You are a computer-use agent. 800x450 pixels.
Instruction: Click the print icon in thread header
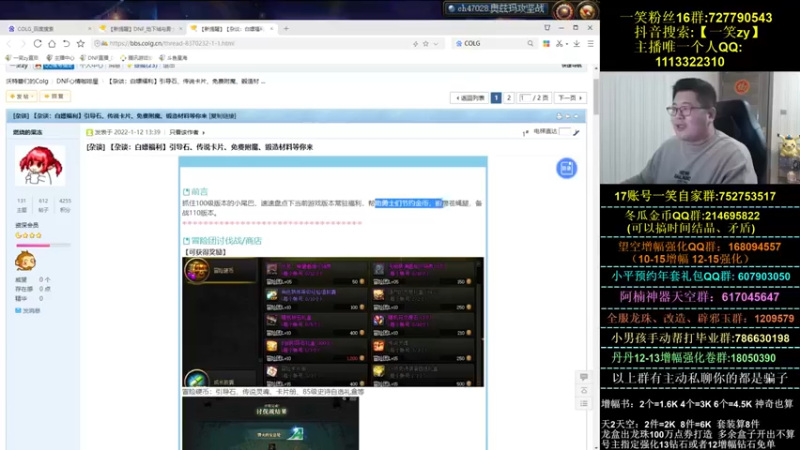click(x=559, y=116)
